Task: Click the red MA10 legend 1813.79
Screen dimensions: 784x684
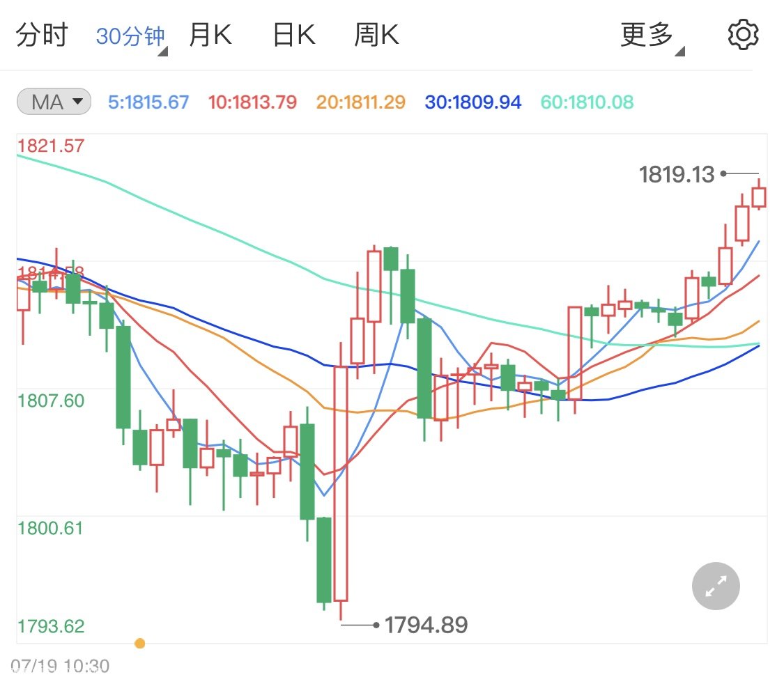Action: [x=252, y=102]
